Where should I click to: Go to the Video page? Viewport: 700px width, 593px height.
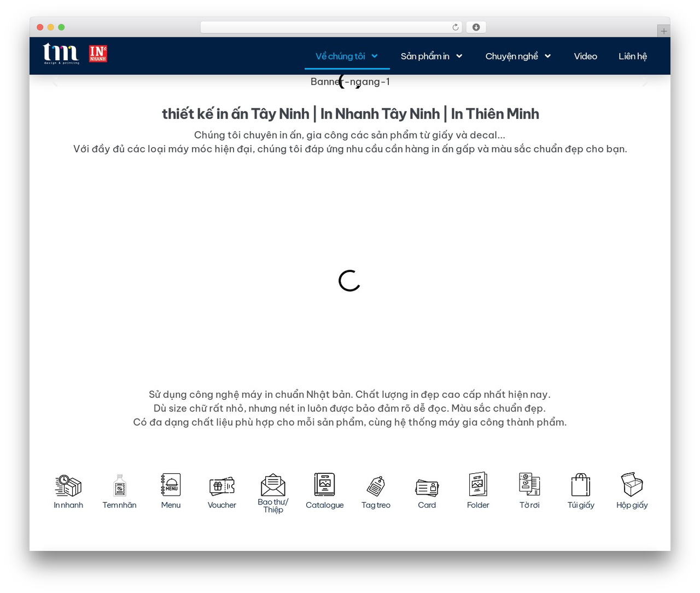coord(585,56)
